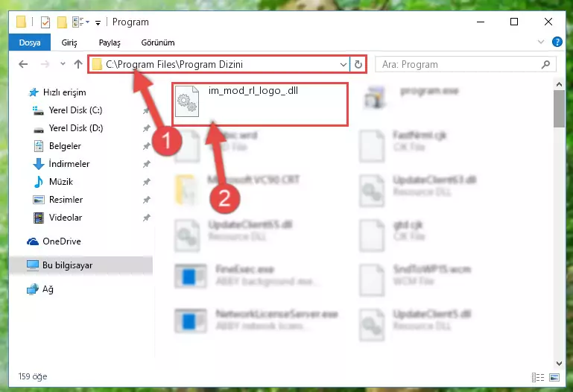Screen dimensions: 573x392
Task: Switch to large icons view layout
Action: pyautogui.click(x=554, y=377)
